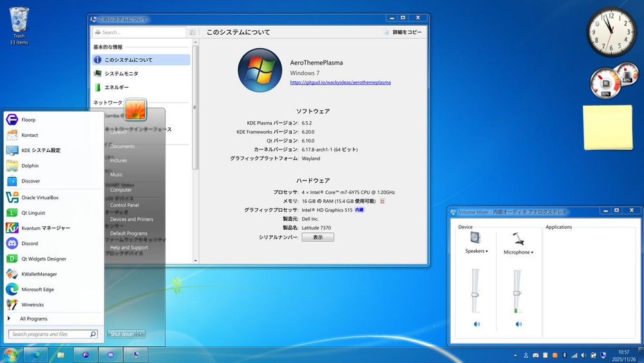The image size is (644, 363).
Task: Adjust the Speakers volume slider
Action: click(x=475, y=295)
